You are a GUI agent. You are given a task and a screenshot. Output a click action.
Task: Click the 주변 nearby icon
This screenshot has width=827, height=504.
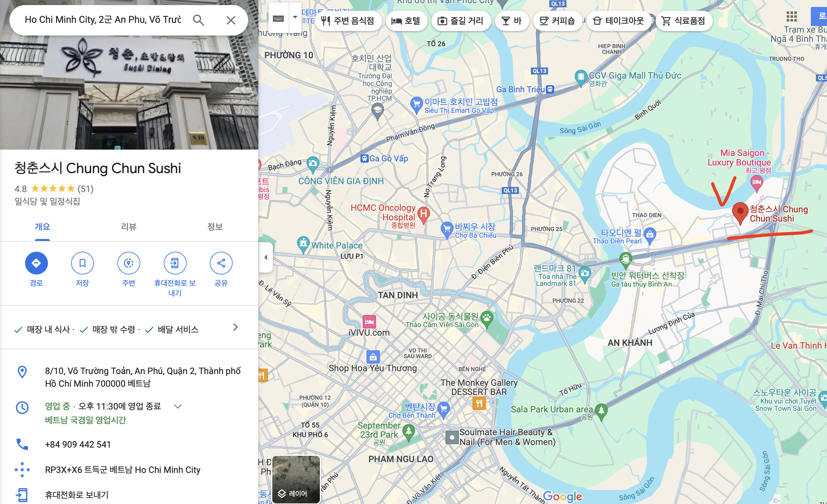[x=129, y=263]
